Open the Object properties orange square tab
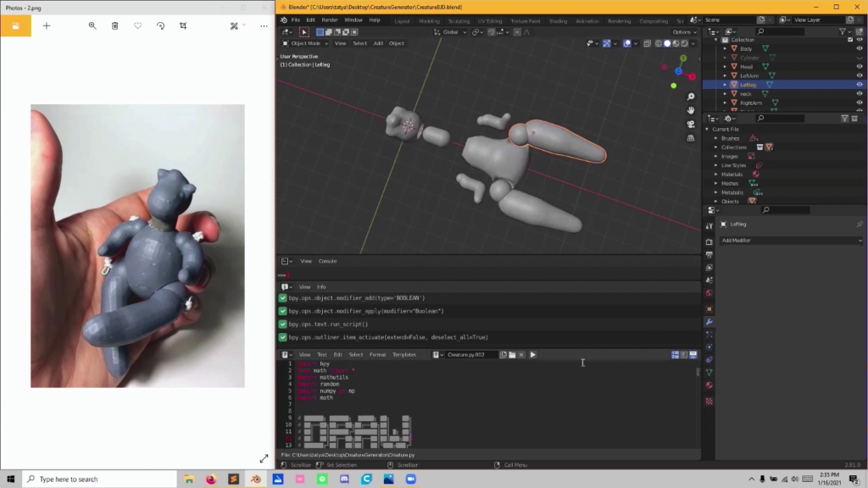This screenshot has width=868, height=488. 709,308
